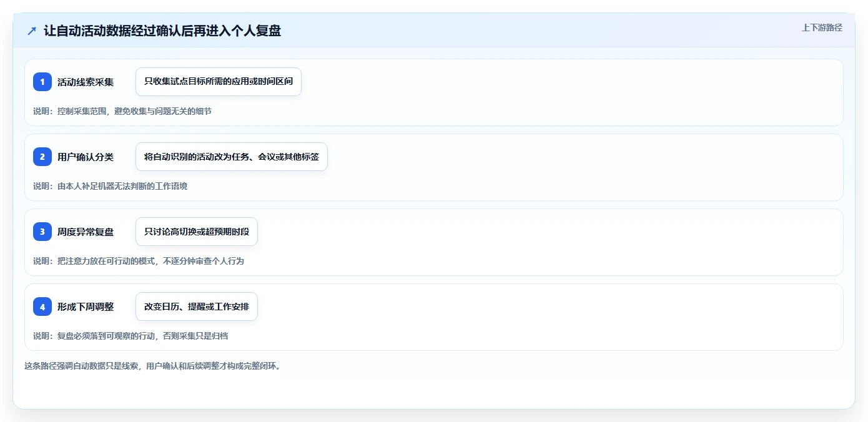Click the step 2 number badge

point(42,157)
